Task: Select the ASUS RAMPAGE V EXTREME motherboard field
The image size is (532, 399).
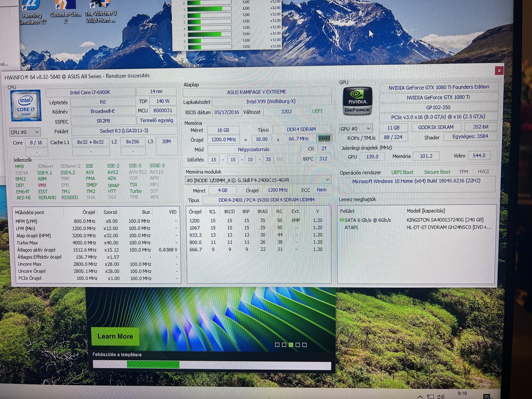Action: [x=256, y=92]
